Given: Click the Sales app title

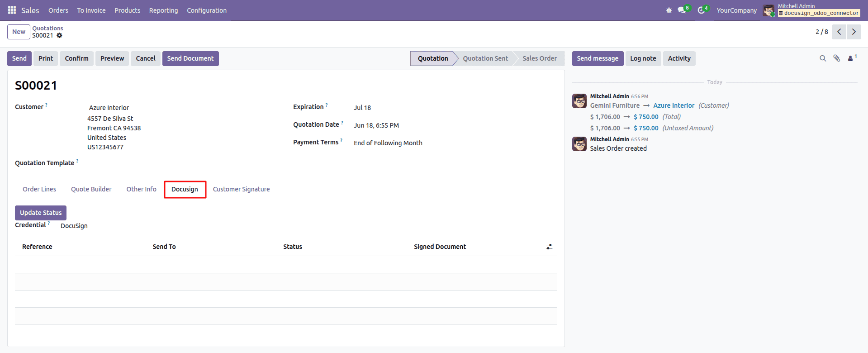Looking at the screenshot, I should tap(30, 10).
